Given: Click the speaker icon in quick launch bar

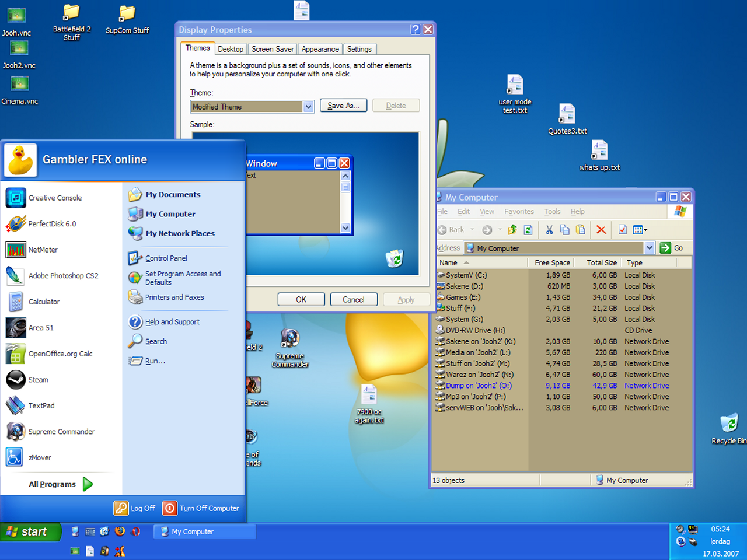Looking at the screenshot, I should 105,551.
